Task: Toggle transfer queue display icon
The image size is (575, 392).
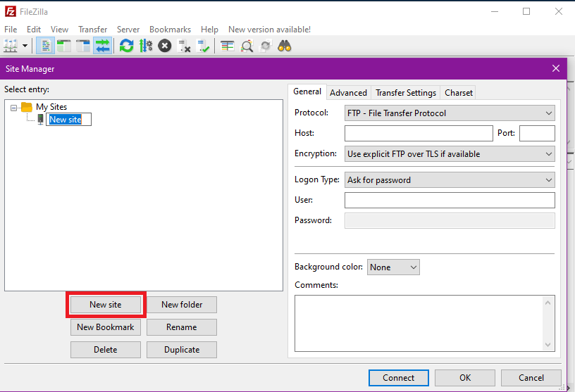Action: (x=102, y=46)
